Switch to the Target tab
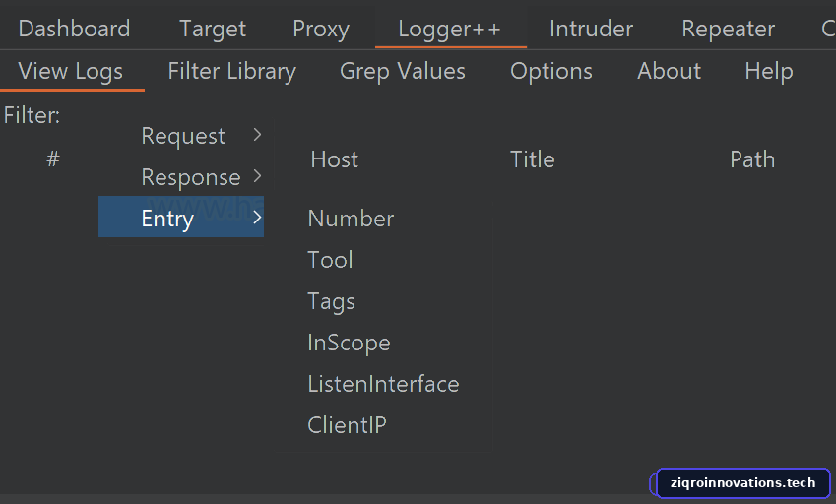The height and width of the screenshot is (504, 836). tap(213, 29)
